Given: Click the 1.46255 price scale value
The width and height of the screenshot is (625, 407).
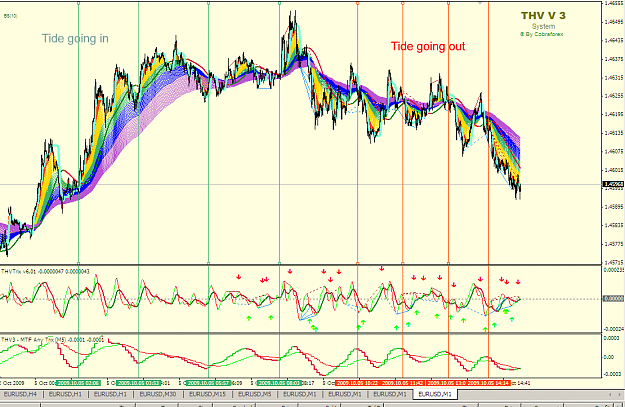Looking at the screenshot, I should pyautogui.click(x=614, y=96).
